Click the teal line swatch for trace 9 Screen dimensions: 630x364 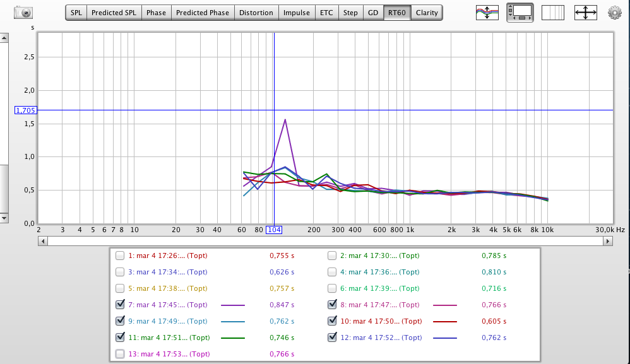(x=233, y=322)
